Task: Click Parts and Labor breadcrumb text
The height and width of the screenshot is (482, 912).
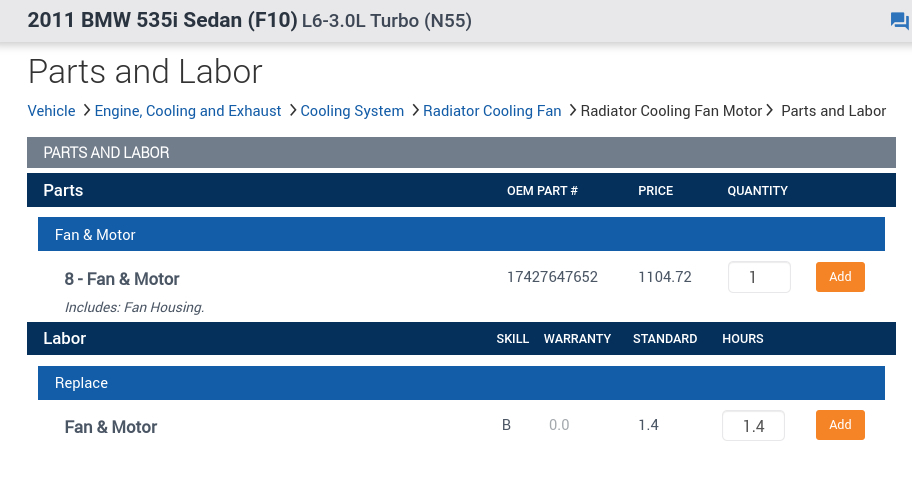Action: click(833, 111)
